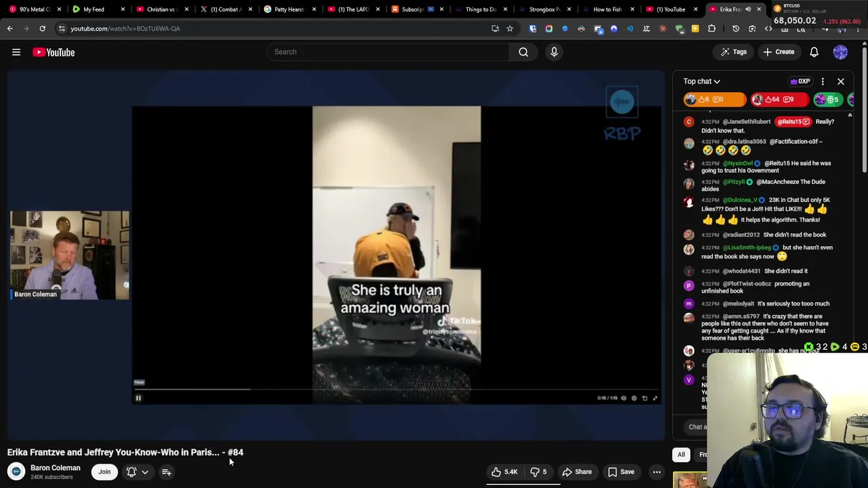Screen dimensions: 868x488
Task: Seek along the video progress bar
Action: [x=397, y=390]
